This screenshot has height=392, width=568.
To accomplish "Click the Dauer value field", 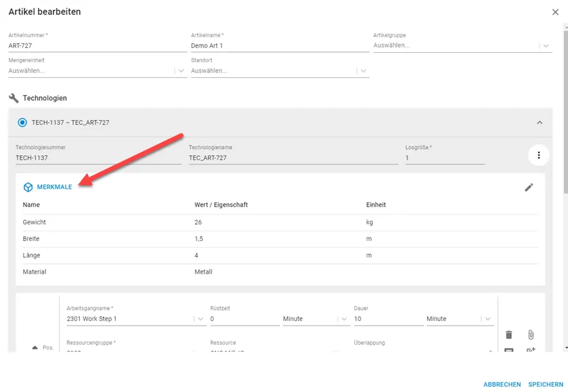I will click(x=388, y=319).
